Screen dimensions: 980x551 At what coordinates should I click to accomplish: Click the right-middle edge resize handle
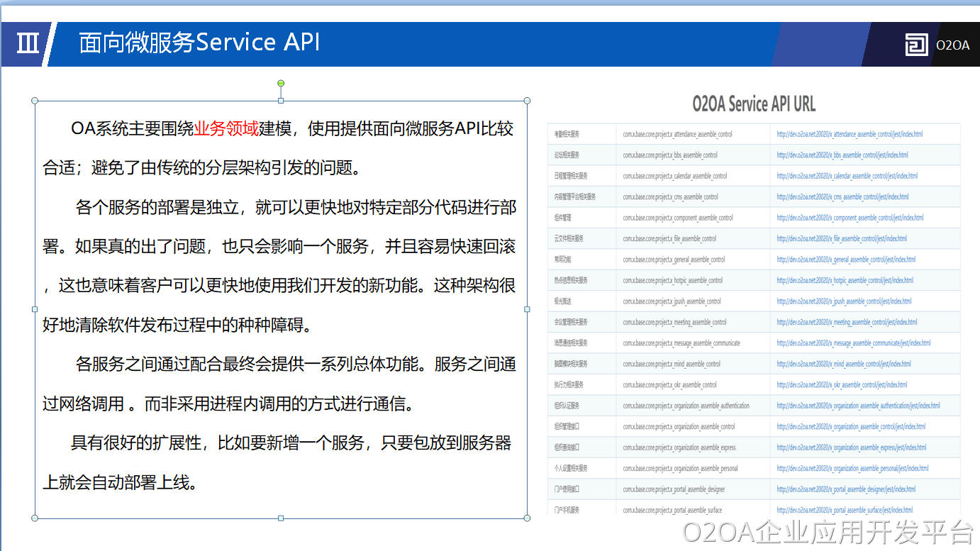point(527,309)
